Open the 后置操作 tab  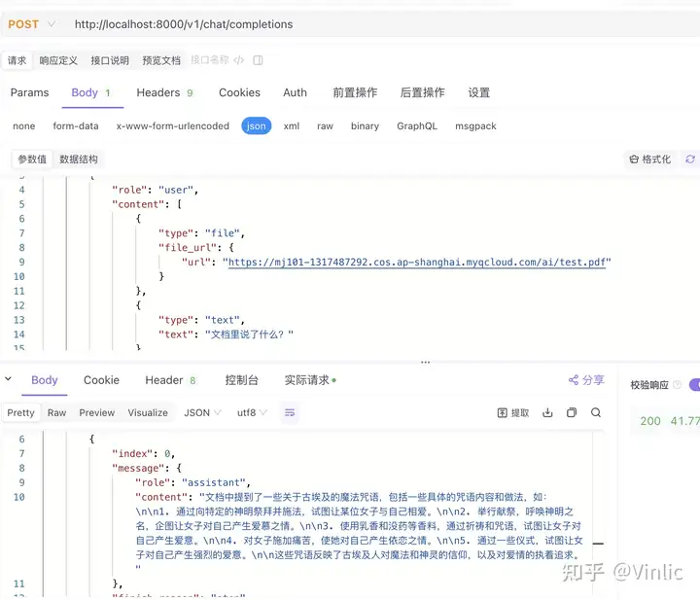click(422, 92)
